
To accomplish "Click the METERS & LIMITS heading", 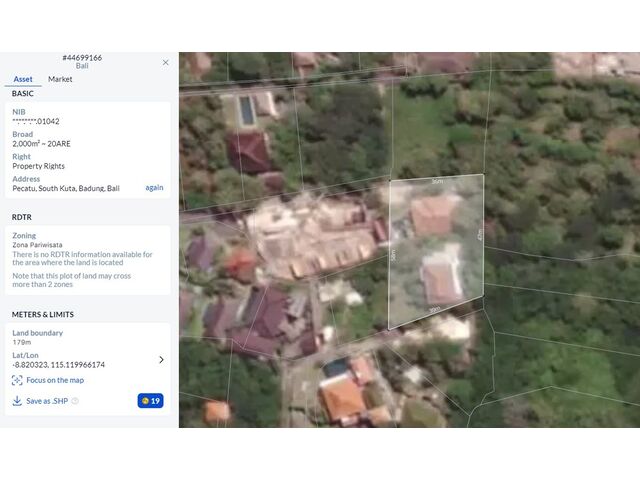I will pos(43,314).
